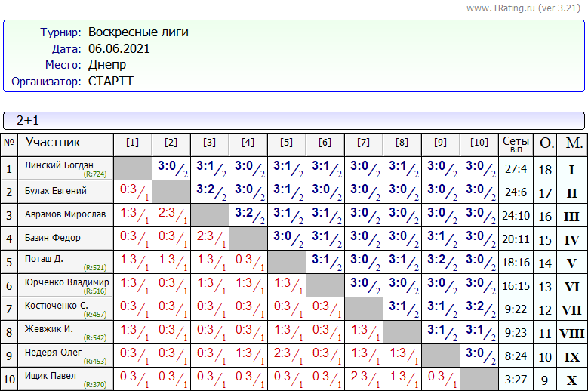Click the 3:27 sets total cell
This screenshot has height=391, width=588.
[516, 380]
